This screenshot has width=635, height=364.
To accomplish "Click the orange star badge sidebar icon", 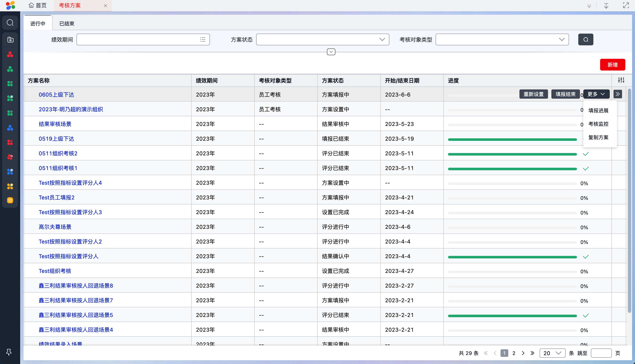I will (x=10, y=200).
